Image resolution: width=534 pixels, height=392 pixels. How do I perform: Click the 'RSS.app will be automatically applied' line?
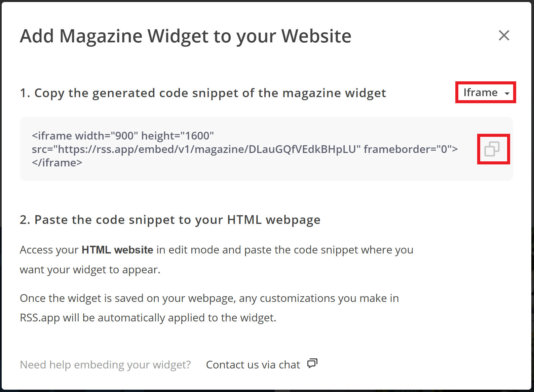(148, 318)
